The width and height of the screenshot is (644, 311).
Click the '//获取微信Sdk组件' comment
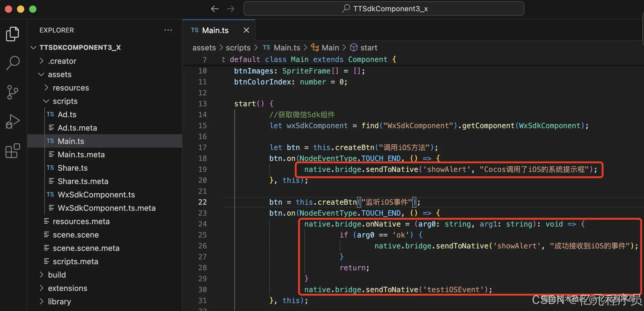click(302, 114)
